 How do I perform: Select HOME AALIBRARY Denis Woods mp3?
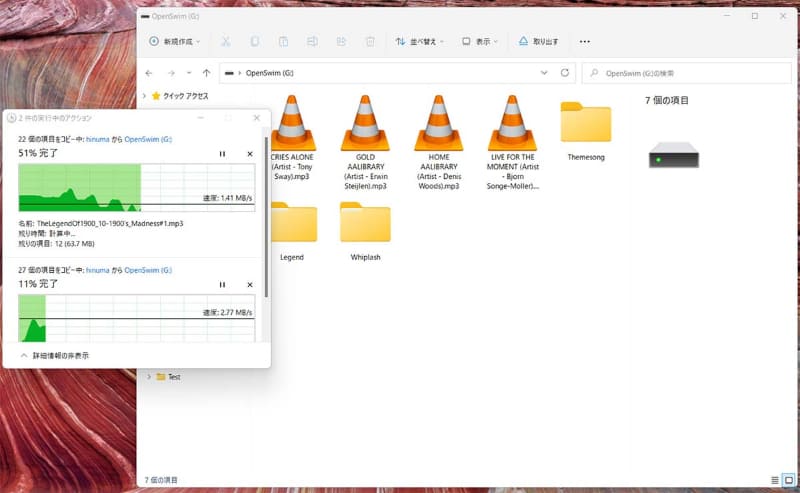coord(439,142)
